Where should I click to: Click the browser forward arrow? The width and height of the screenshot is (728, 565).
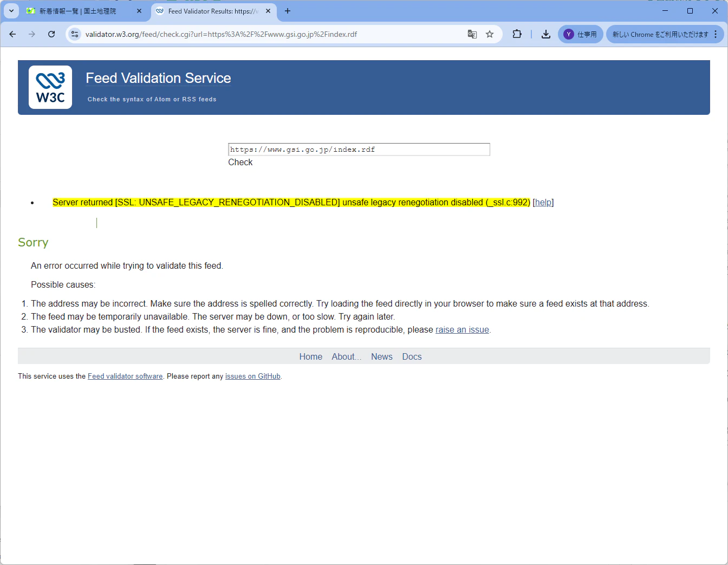pos(32,34)
